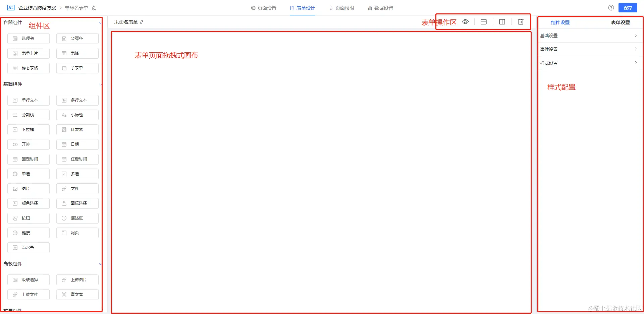Screen dimensions: 644x314
Task: Click the help question mark icon
Action: [611, 8]
